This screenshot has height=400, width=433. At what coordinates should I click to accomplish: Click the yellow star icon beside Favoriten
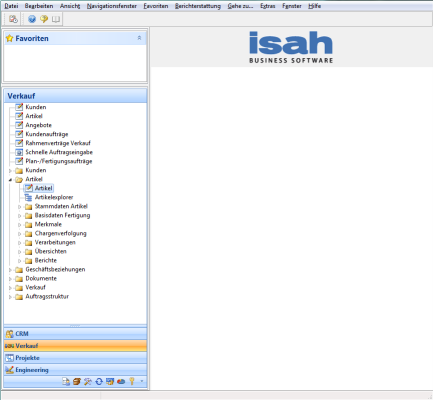pyautogui.click(x=10, y=38)
